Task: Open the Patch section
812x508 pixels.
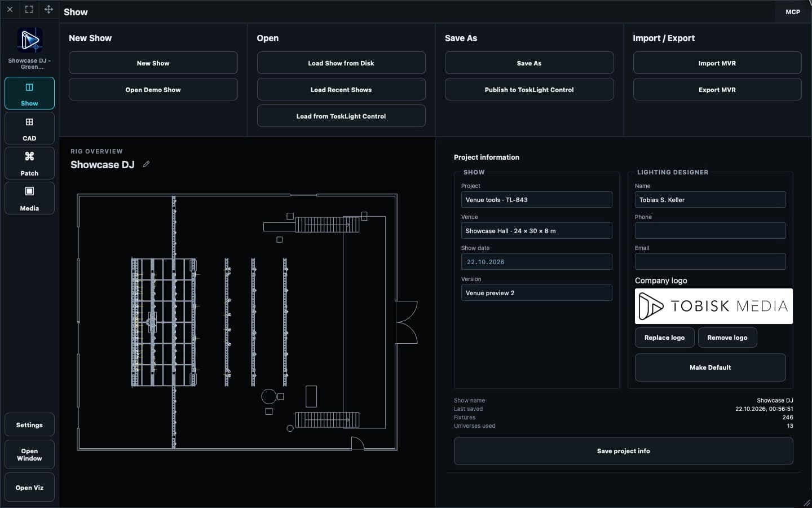Action: coord(29,163)
